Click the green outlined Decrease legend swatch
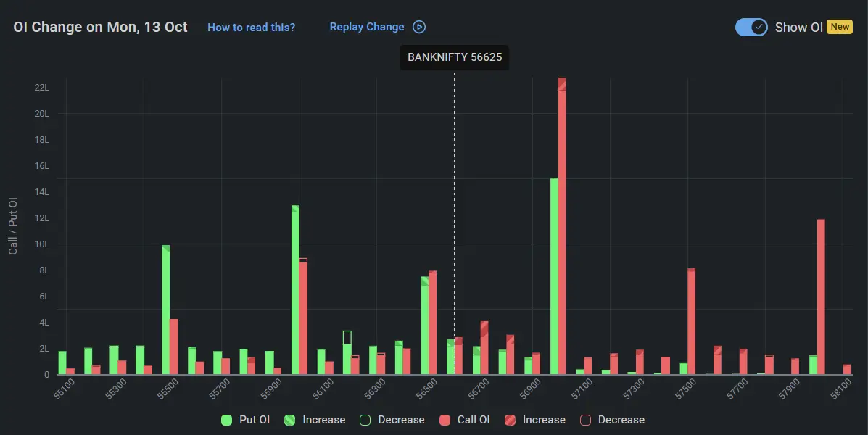This screenshot has height=435, width=868. pos(365,420)
